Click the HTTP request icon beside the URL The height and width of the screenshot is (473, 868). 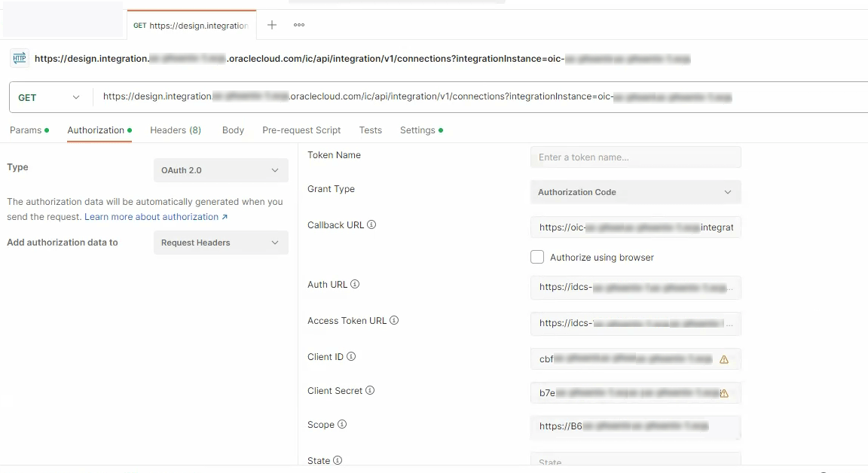[19, 58]
